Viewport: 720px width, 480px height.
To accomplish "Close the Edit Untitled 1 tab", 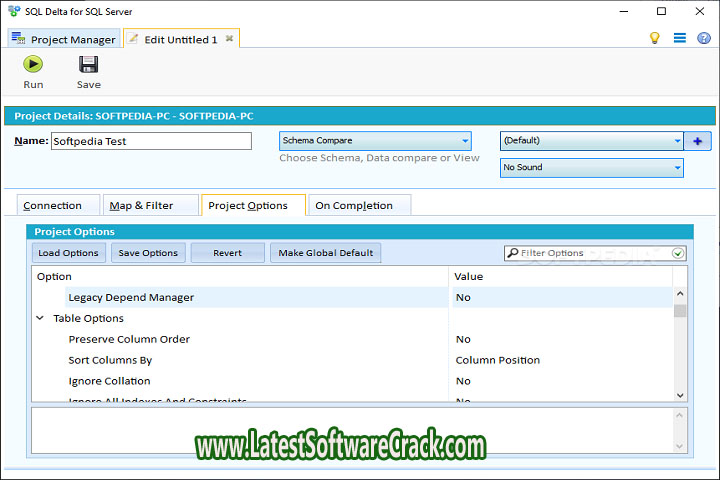I will [x=229, y=39].
